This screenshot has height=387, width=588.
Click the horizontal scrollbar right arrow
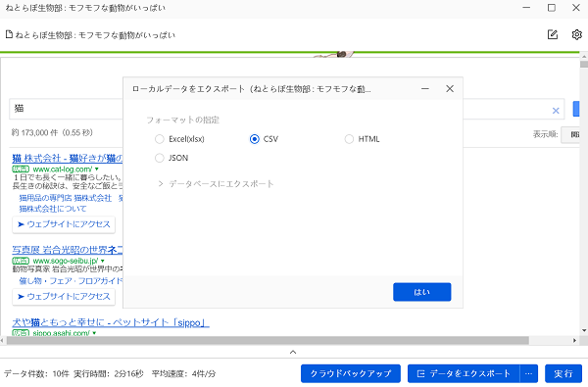coord(575,340)
